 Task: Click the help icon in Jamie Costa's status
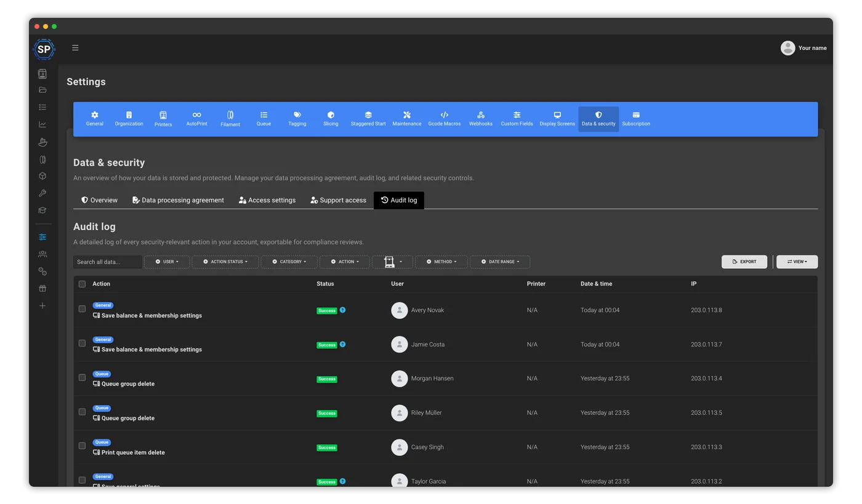342,345
